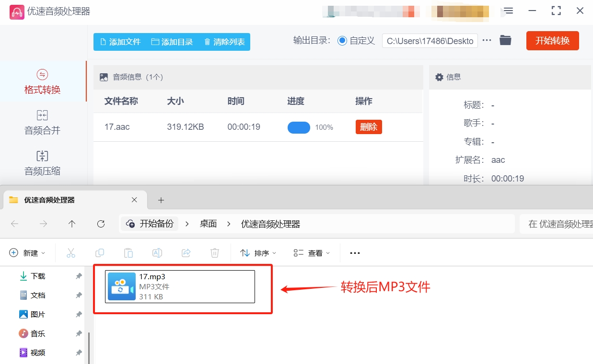Click the Rename icon in Explorer toolbar
The image size is (593, 364).
coord(157,253)
